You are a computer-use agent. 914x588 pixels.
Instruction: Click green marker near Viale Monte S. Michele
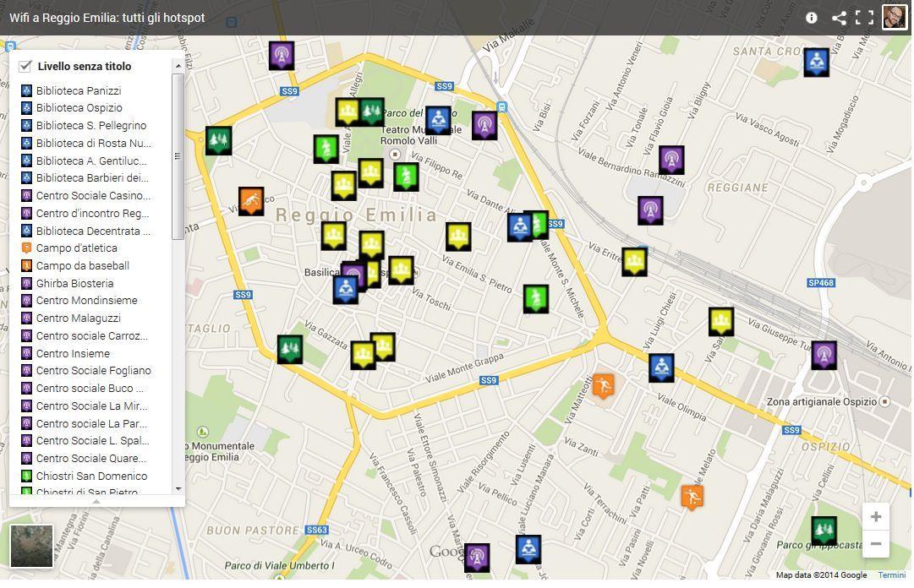coord(536,299)
